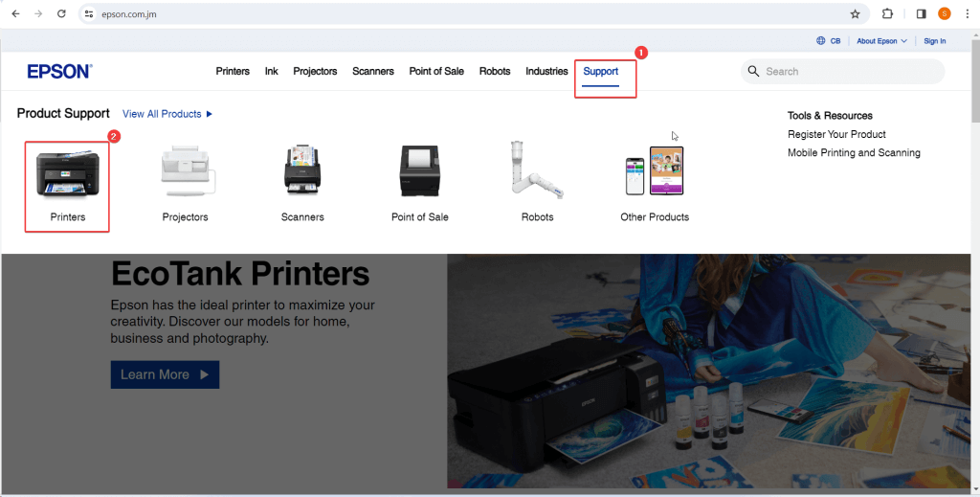Click the Sign In link

(934, 40)
